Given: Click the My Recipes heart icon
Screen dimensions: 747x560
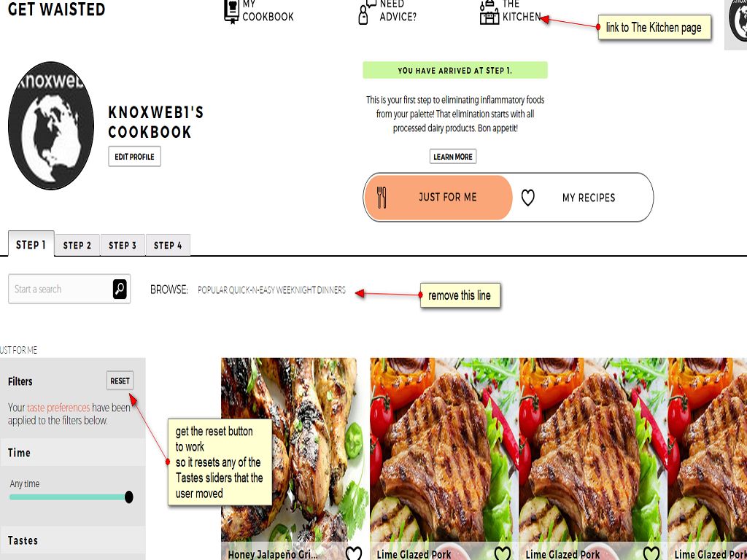Looking at the screenshot, I should [x=528, y=197].
